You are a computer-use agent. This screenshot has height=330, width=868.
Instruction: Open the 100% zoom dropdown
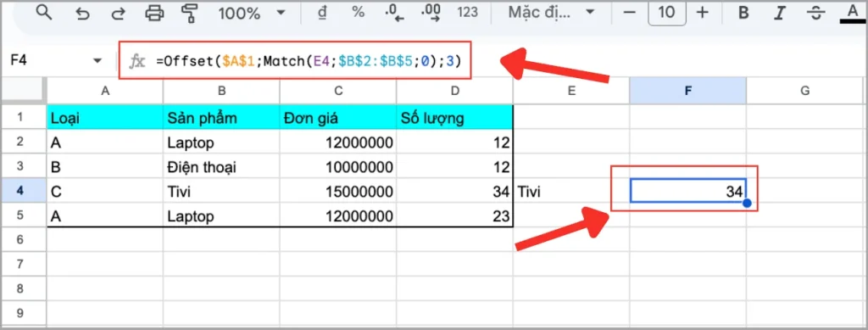[x=252, y=13]
